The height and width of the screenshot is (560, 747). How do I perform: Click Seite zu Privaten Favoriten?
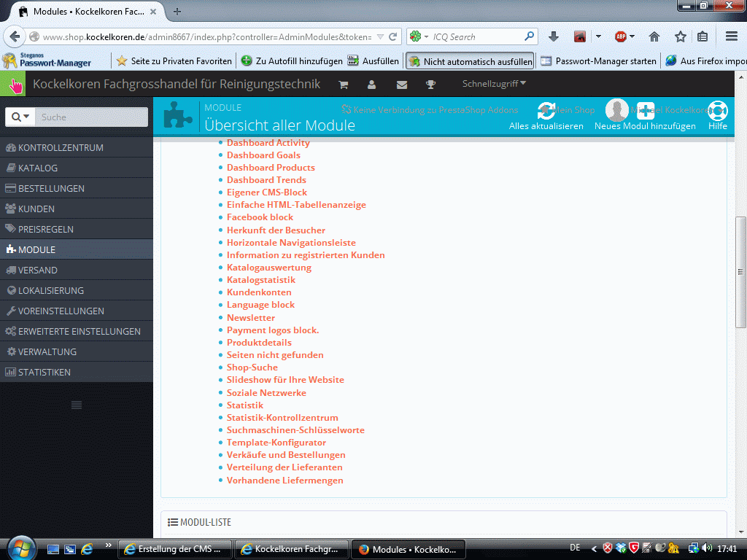point(174,61)
